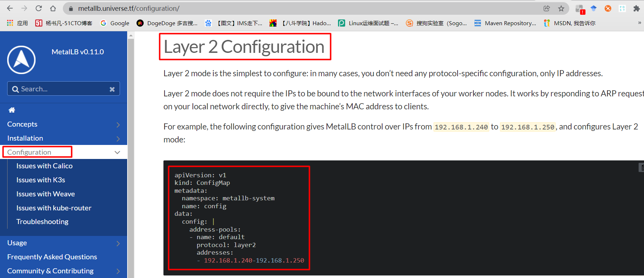Click the inline code 192.168.1.250
This screenshot has width=644, height=278.
tap(528, 127)
